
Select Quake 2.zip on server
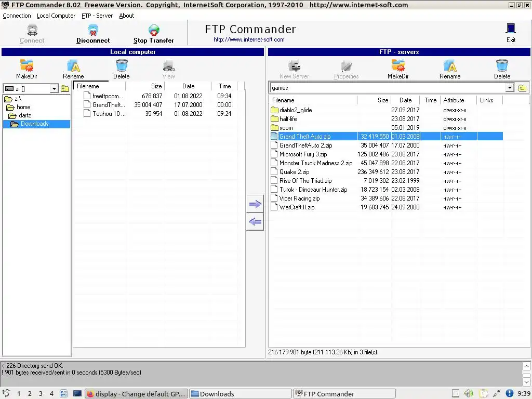tap(294, 171)
